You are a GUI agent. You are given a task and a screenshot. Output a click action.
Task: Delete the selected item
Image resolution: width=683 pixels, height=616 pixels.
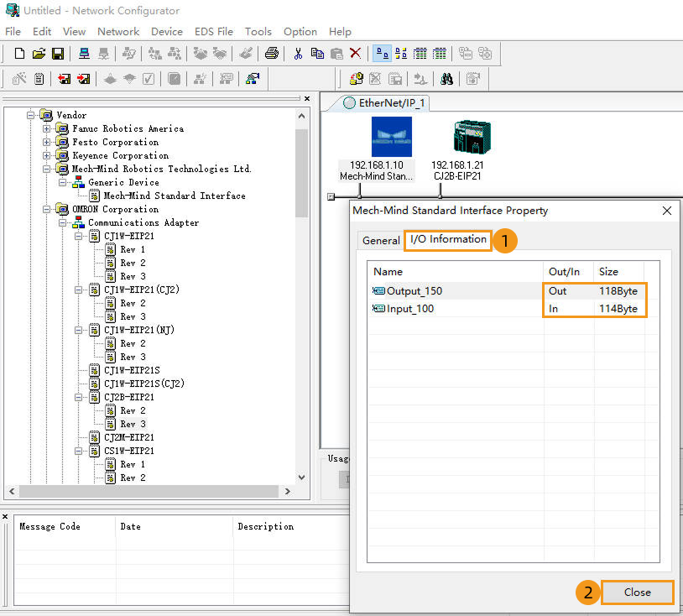point(356,53)
